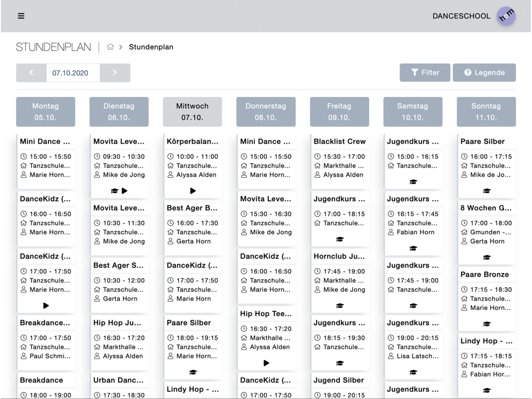Click graduation cap on Tuesday 09:30 Movita card
This screenshot has width=532, height=399.
(x=115, y=191)
